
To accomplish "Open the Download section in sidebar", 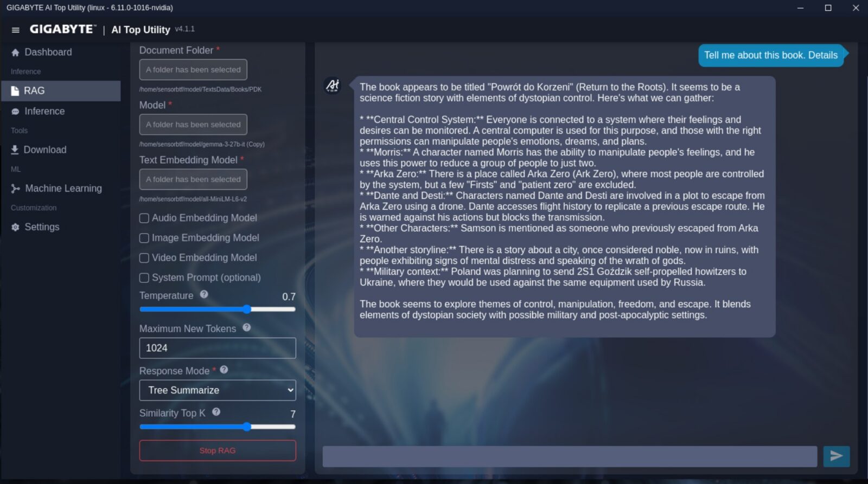I will (x=44, y=150).
